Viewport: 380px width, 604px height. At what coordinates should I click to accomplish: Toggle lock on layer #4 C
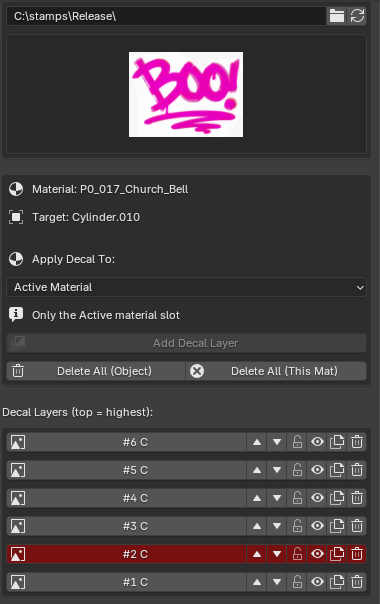tap(297, 498)
